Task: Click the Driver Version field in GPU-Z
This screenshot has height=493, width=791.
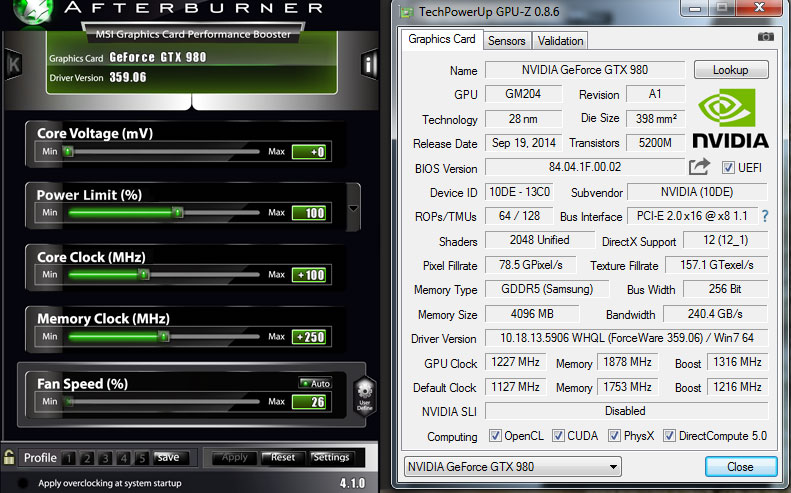Action: [x=627, y=338]
